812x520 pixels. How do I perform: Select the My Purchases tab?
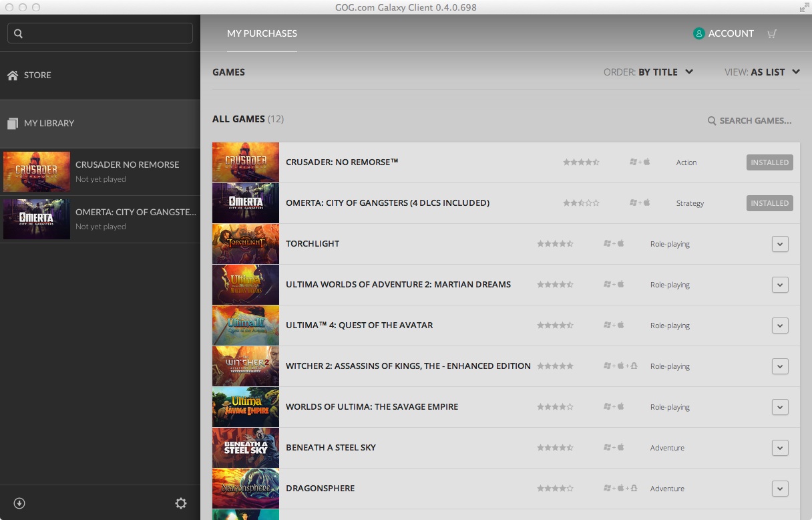click(262, 33)
